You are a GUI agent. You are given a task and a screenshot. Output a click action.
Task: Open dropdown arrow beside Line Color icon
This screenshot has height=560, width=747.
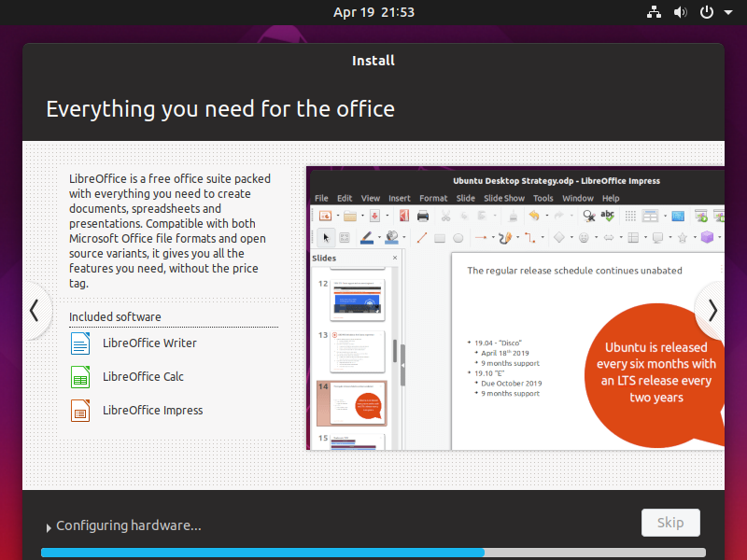[379, 237]
